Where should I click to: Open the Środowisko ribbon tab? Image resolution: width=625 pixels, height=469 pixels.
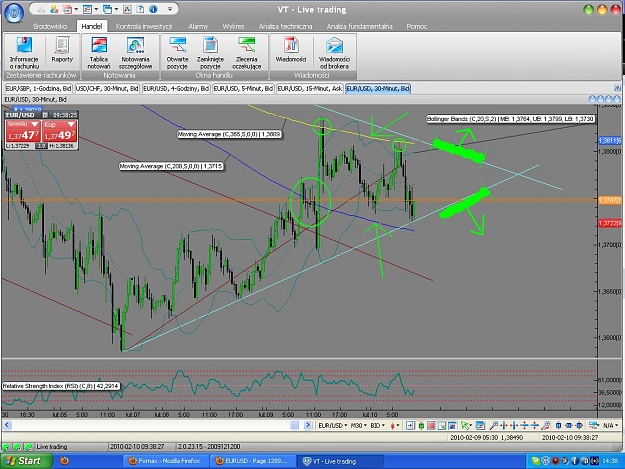coord(50,26)
